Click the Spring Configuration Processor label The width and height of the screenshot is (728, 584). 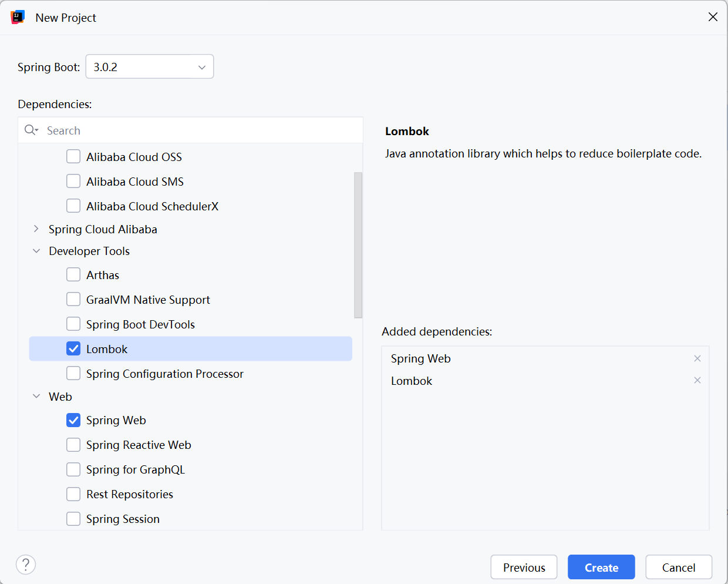pyautogui.click(x=165, y=374)
